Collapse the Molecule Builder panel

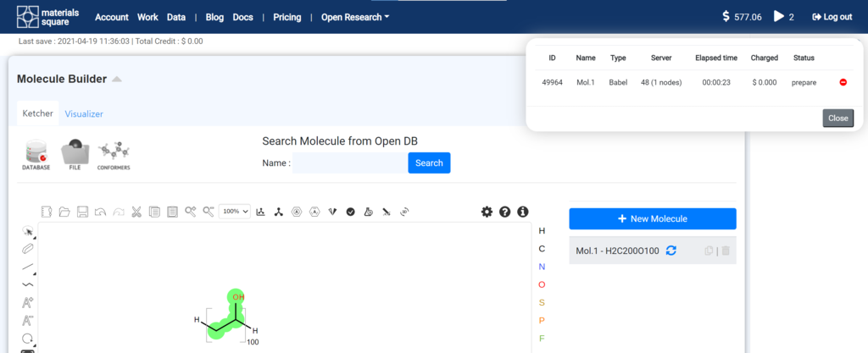coord(116,80)
